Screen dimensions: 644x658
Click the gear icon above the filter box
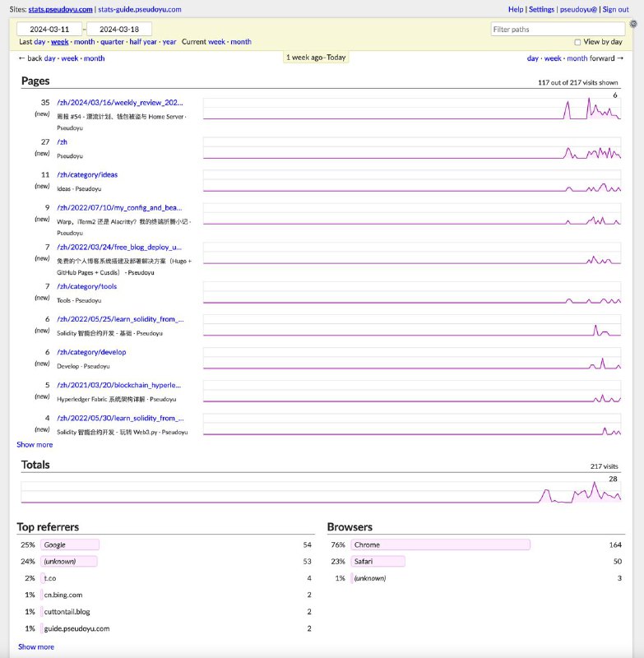click(x=632, y=24)
